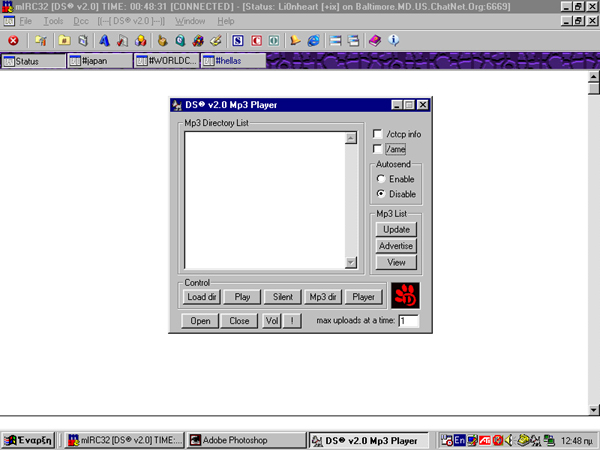Click the Play button

tap(242, 297)
